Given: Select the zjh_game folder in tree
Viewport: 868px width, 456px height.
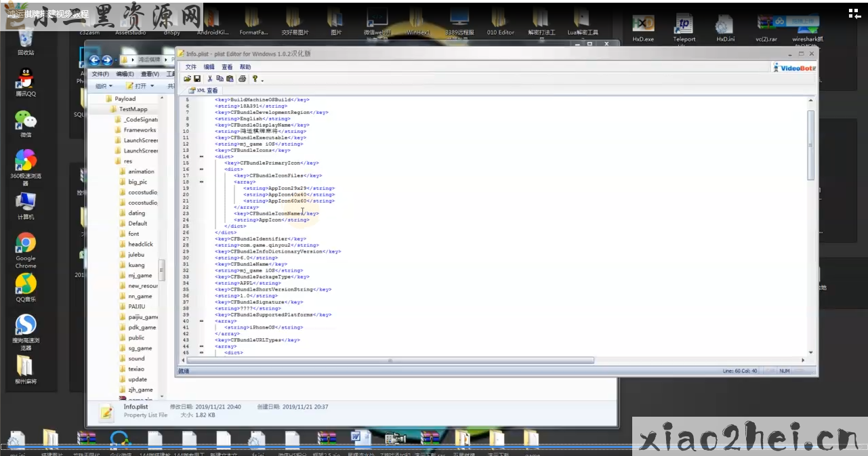Looking at the screenshot, I should [136, 390].
